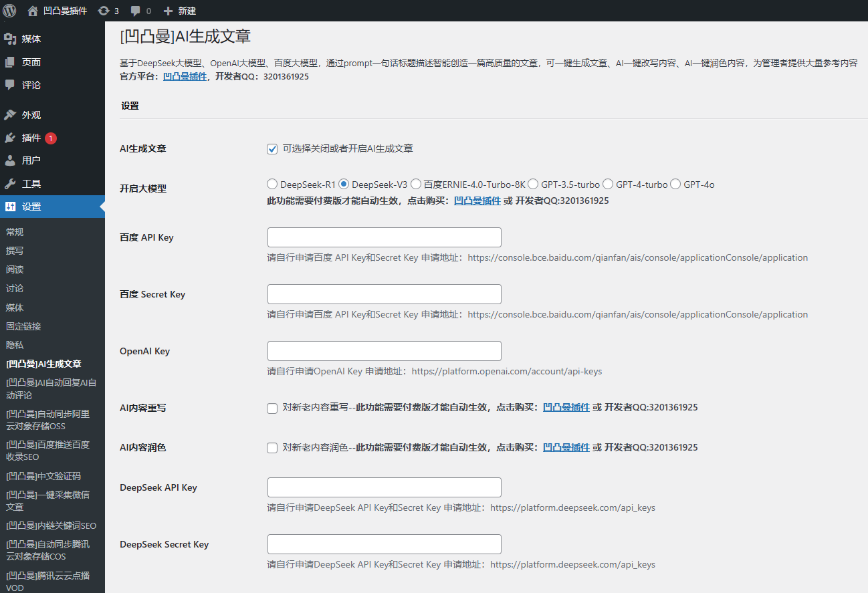Select the DeepSeek-V3 model radio button
Viewport: 868px width, 593px height.
click(x=344, y=185)
